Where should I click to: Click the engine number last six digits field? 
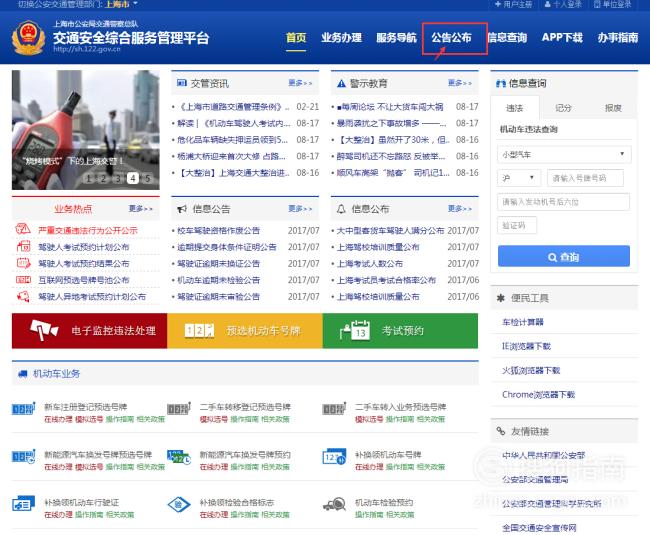pyautogui.click(x=563, y=202)
